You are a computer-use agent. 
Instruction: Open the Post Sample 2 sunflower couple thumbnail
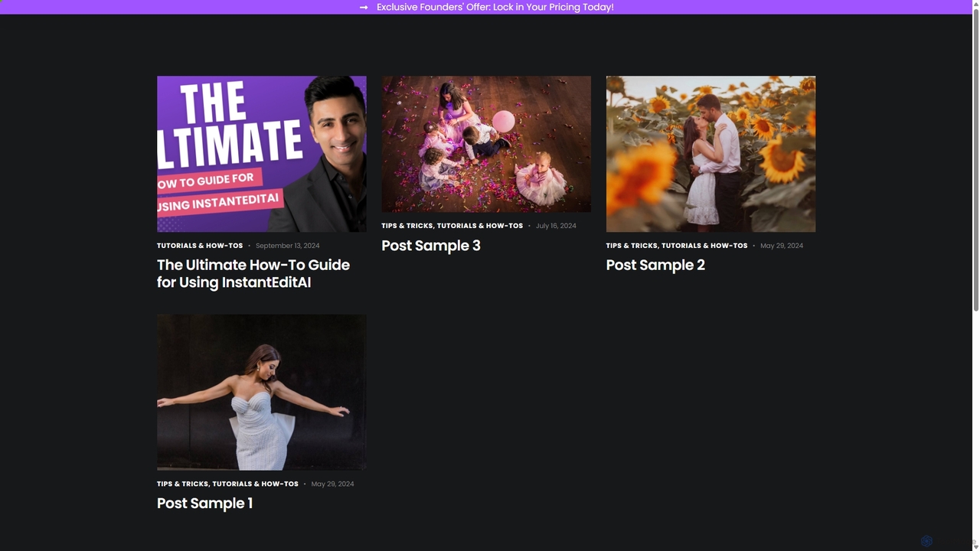710,154
